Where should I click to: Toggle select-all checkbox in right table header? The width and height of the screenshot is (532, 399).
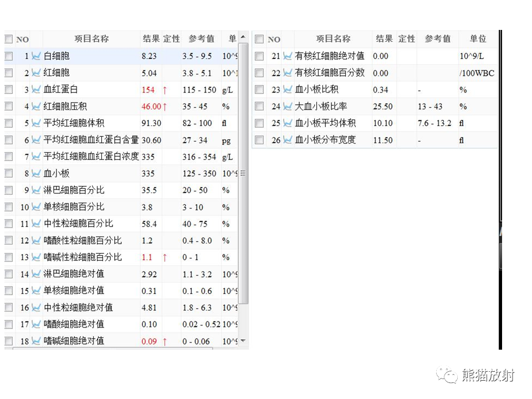[259, 39]
